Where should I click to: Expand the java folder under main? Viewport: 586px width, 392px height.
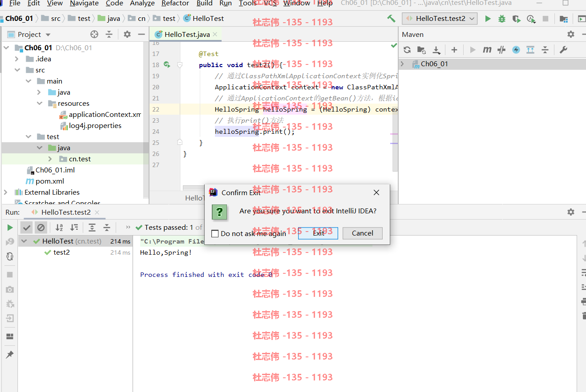(39, 92)
